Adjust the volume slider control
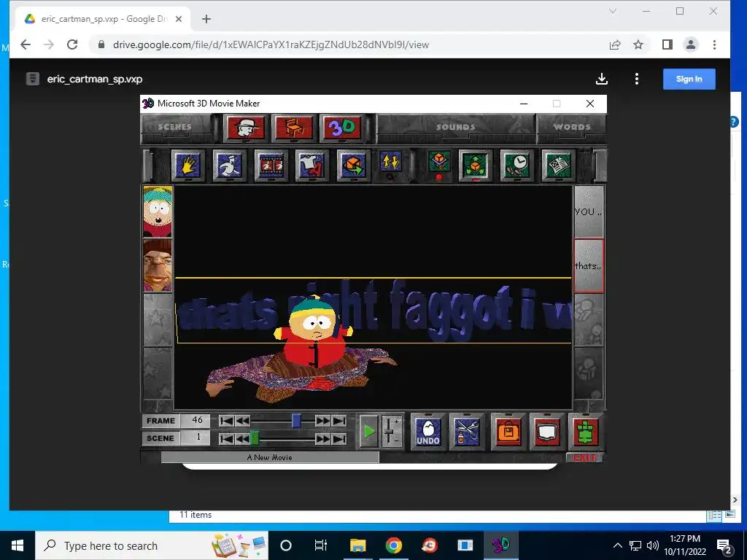Viewport: 747px width, 560px height. point(391,432)
